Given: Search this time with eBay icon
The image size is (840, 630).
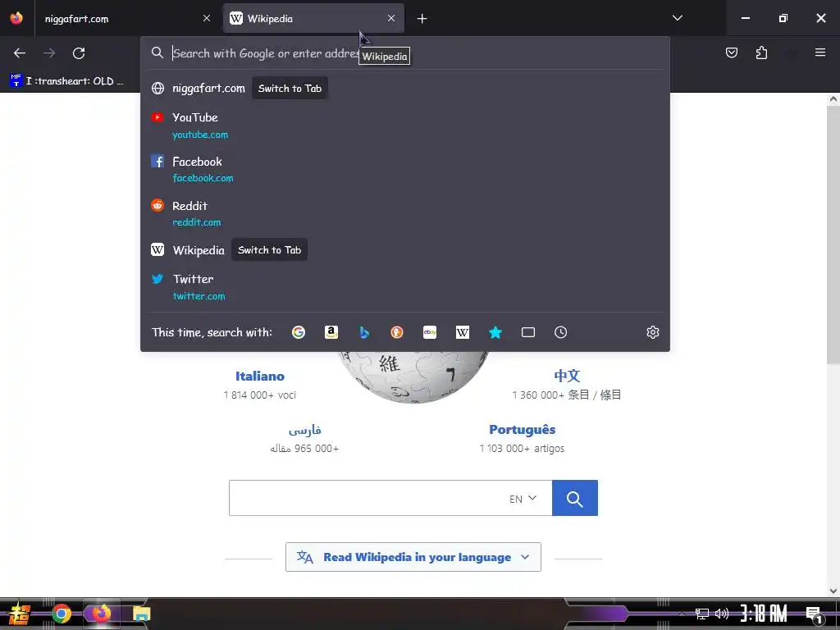Looking at the screenshot, I should click(430, 332).
